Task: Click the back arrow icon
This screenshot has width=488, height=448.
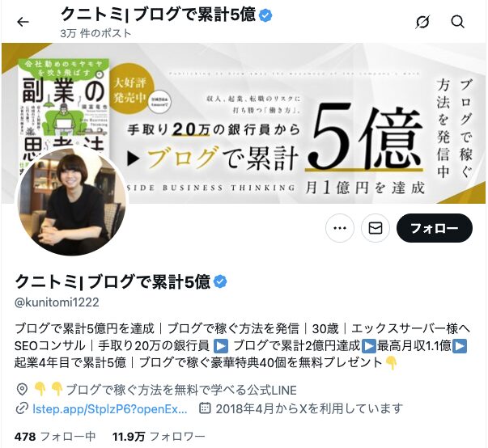Action: tap(23, 22)
